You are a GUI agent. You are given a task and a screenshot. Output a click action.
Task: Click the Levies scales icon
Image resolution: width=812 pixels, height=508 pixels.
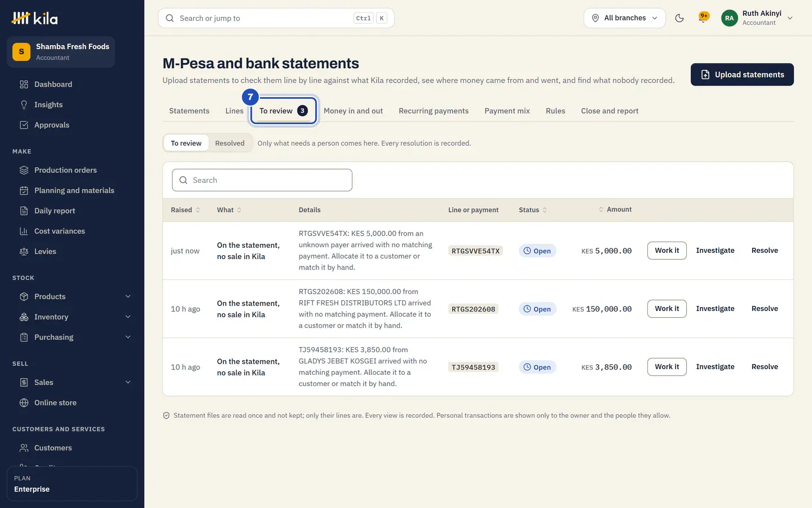tap(24, 252)
